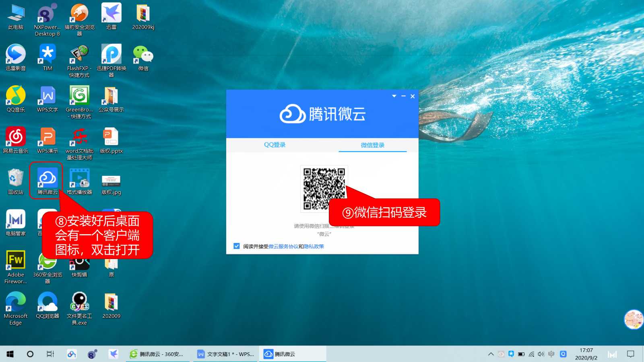This screenshot has height=362, width=644.
Task: Toggle the 中 input method indicator
Action: tap(551, 354)
